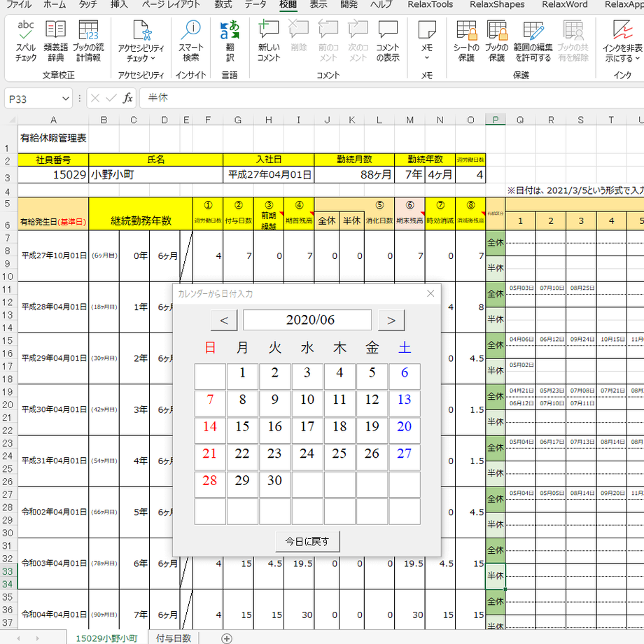Image resolution: width=644 pixels, height=644 pixels.
Task: Open the ページレイアウト ribbon tab
Action: click(x=171, y=4)
